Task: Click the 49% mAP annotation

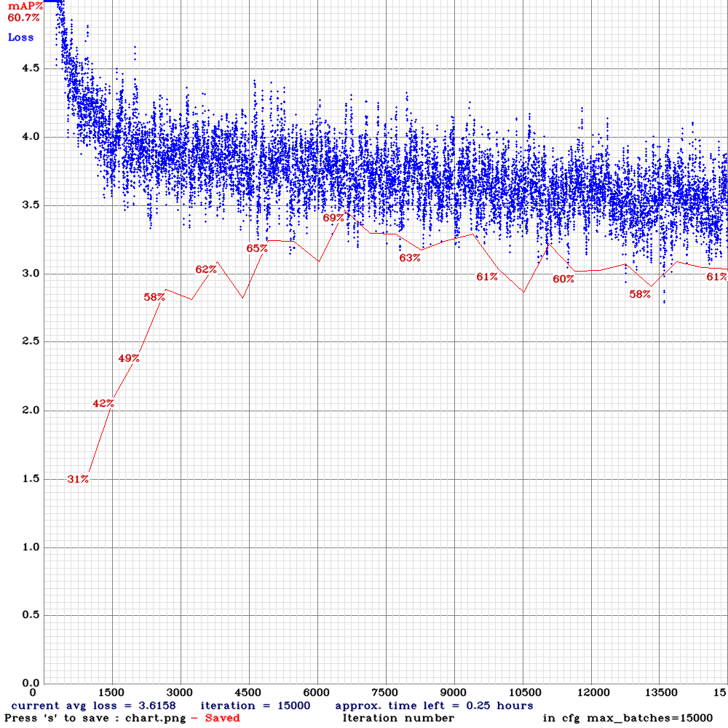Action: pyautogui.click(x=127, y=359)
